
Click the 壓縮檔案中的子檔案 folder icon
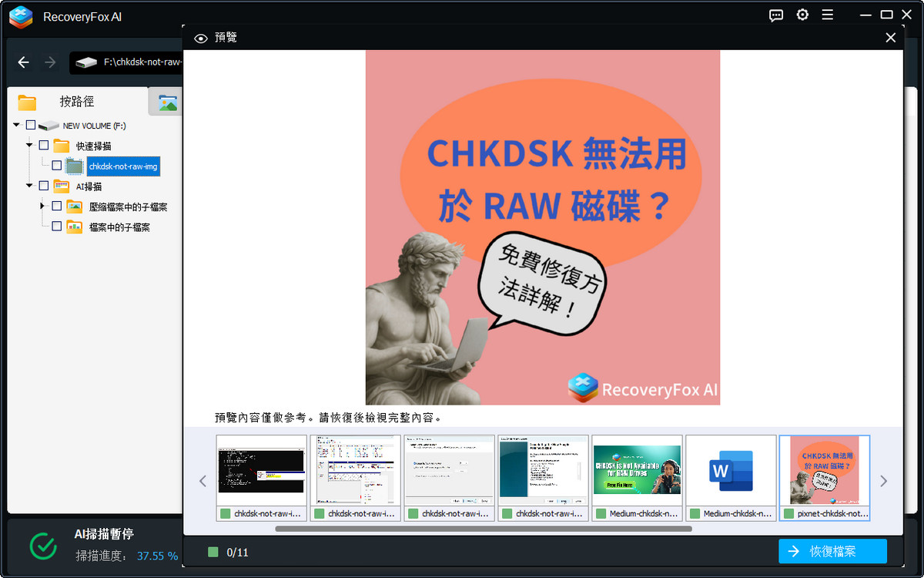pyautogui.click(x=75, y=207)
